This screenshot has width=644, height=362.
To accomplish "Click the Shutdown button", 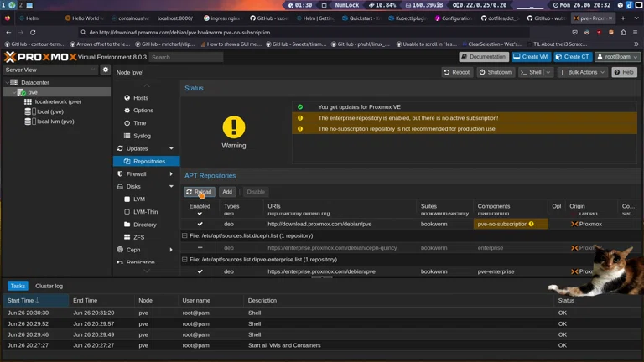I will (x=496, y=72).
